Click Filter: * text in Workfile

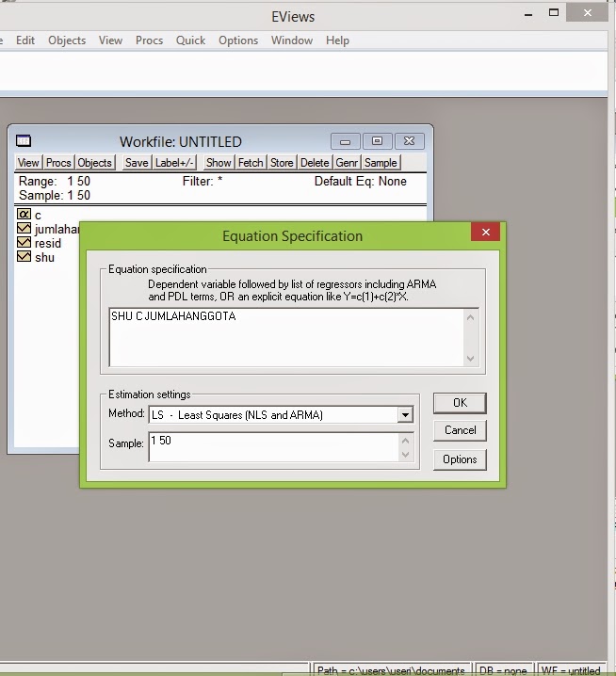[203, 181]
